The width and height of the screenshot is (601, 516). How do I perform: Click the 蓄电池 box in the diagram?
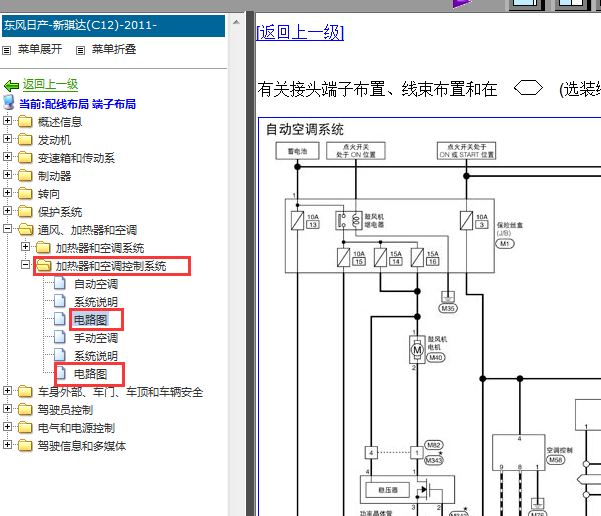click(x=297, y=151)
